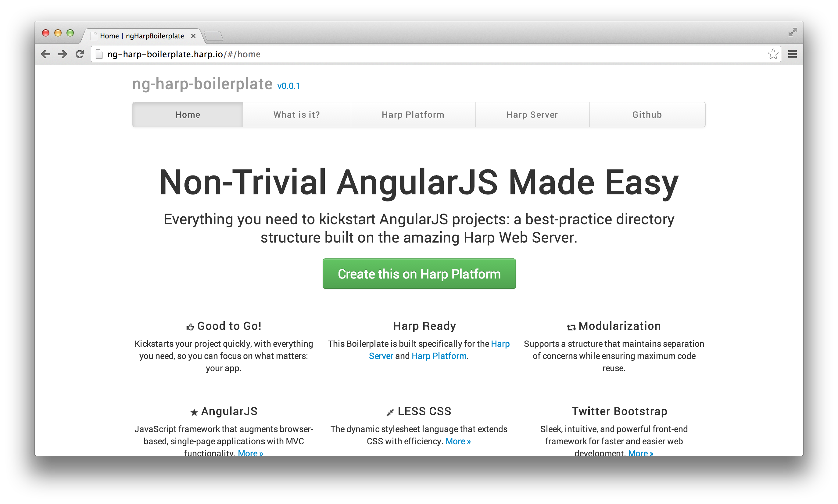The height and width of the screenshot is (504, 838).
Task: Select the Home navigation tab
Action: 188,115
